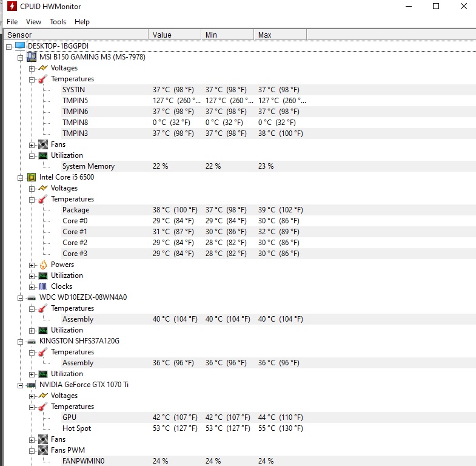Screen dimensions: 476x466
Task: Click the HWMonitor lightning bolt app icon
Action: point(12,6)
